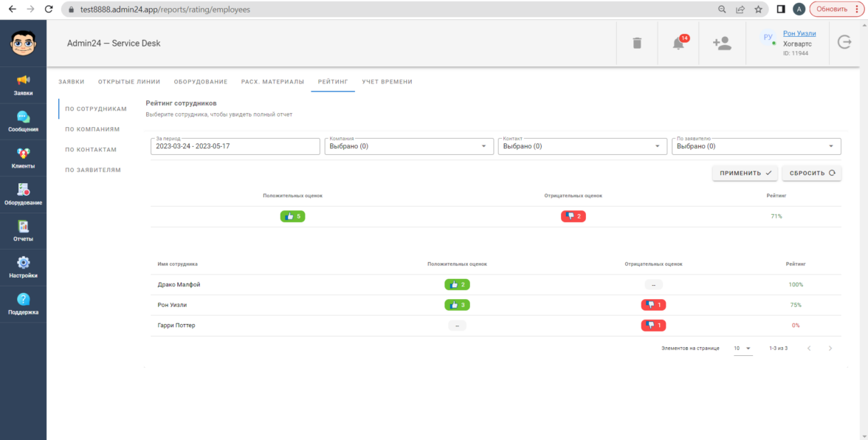
Task: Click the logout icon in header
Action: 844,42
